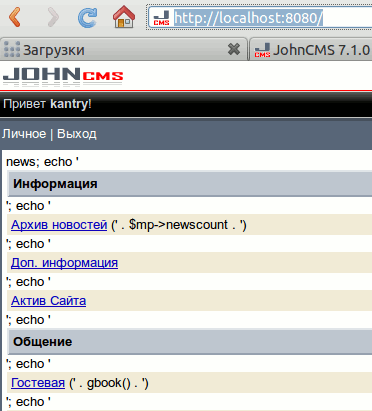Close the Загрузки tab
The image size is (372, 411).
click(x=234, y=49)
